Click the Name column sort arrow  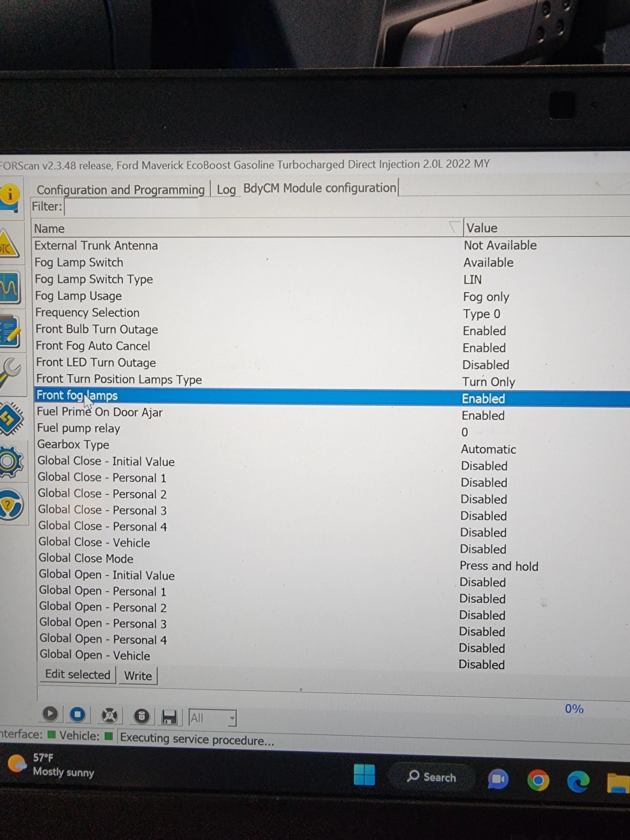pos(454,227)
